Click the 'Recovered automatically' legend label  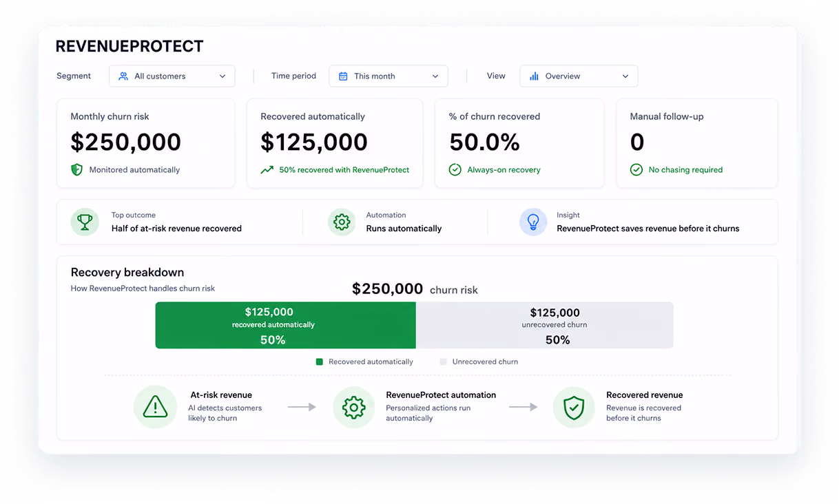[x=371, y=361]
